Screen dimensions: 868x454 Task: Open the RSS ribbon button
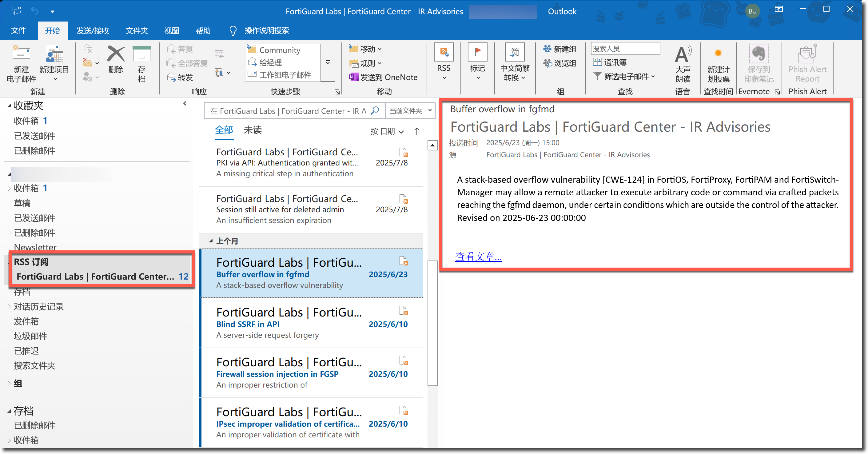point(444,62)
